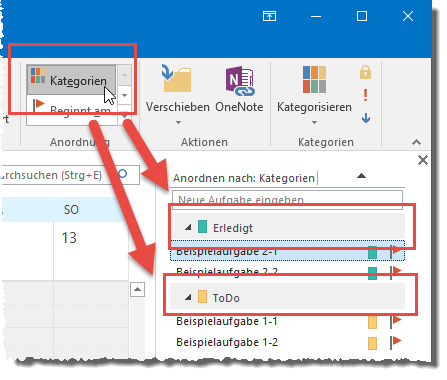
Task: Set low importance with blue arrow
Action: tap(366, 118)
